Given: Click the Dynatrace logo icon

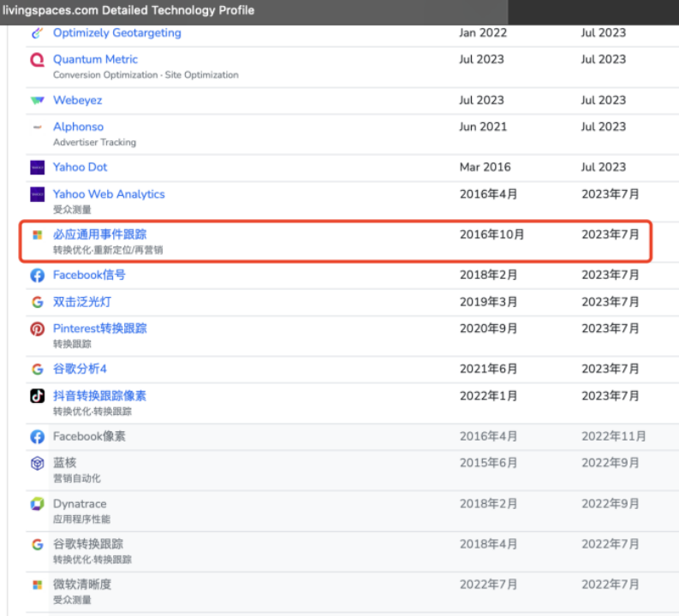Looking at the screenshot, I should tap(37, 504).
